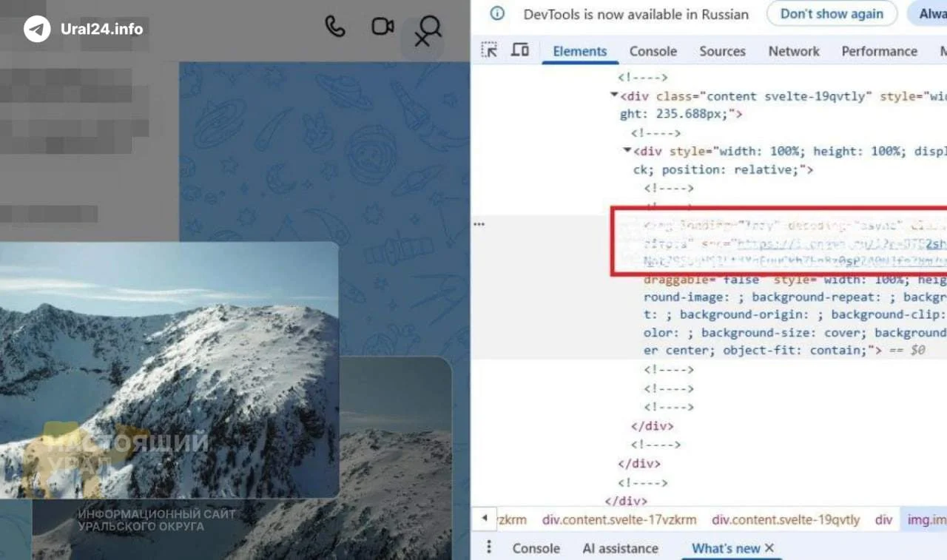
Task: Start a video call with camera icon
Action: [x=382, y=27]
